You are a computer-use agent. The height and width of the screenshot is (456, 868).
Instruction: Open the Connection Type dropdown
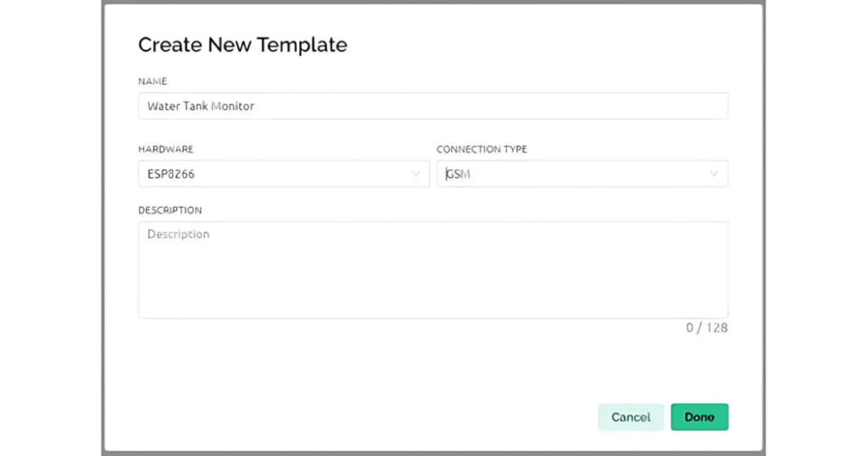(581, 174)
